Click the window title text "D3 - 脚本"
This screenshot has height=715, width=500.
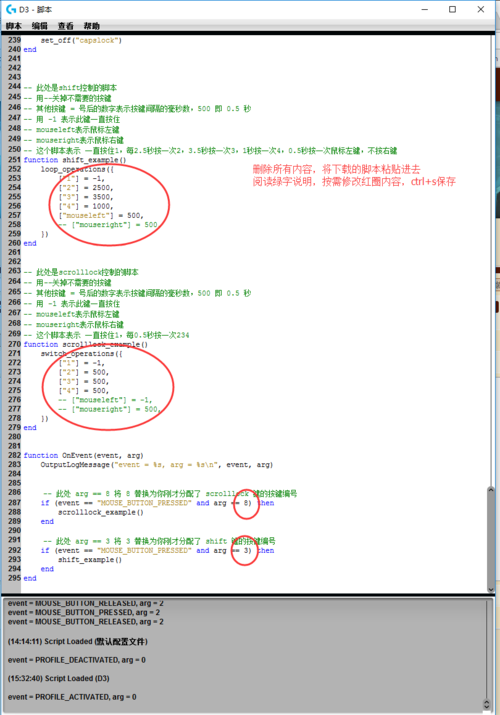(x=36, y=10)
